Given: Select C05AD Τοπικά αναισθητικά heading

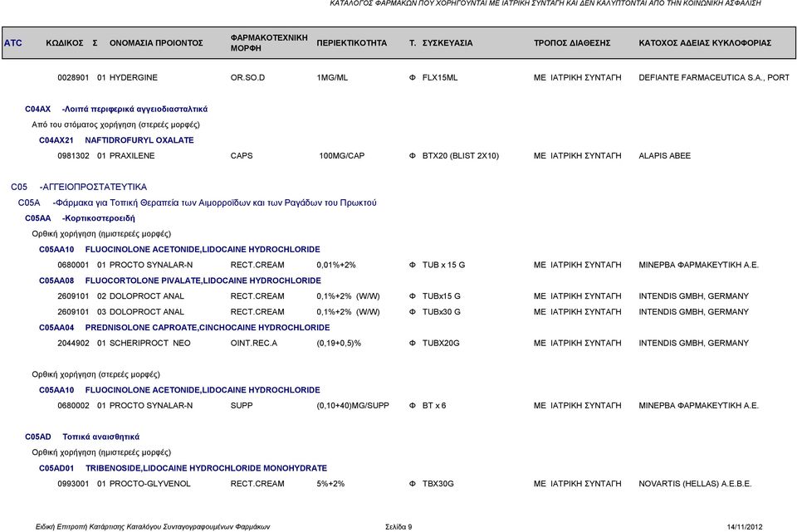Looking at the screenshot, I should tap(82, 437).
